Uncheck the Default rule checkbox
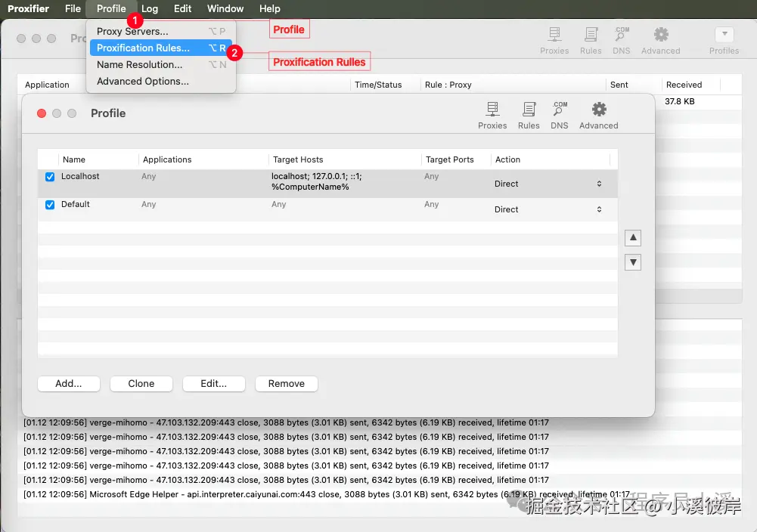 click(x=50, y=205)
